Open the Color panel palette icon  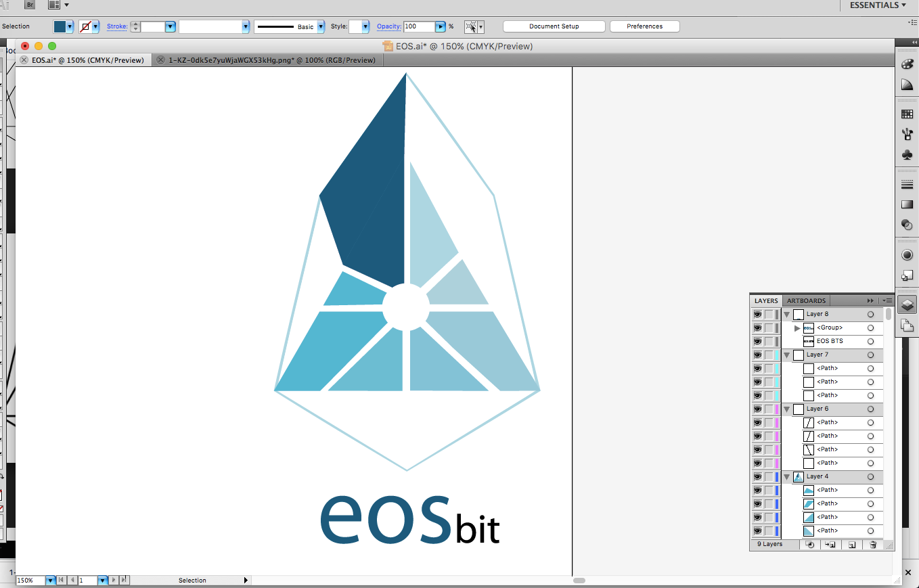point(907,64)
